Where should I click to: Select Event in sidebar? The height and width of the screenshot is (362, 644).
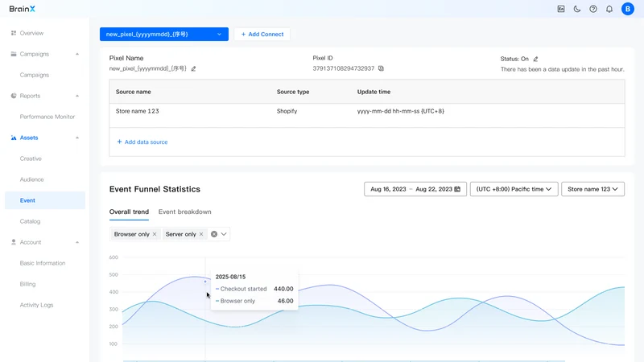(45, 200)
